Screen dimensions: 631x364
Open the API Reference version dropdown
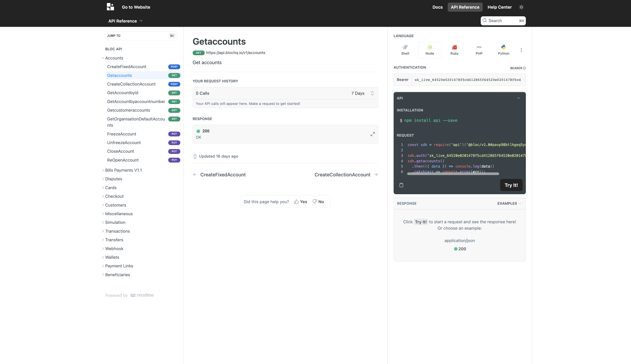click(x=125, y=21)
